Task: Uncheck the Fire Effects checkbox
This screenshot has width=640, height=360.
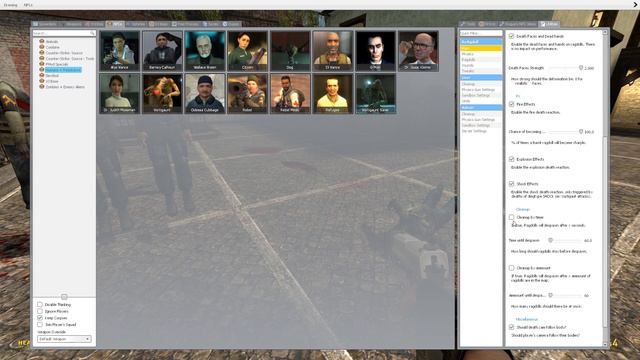Action: (x=511, y=104)
